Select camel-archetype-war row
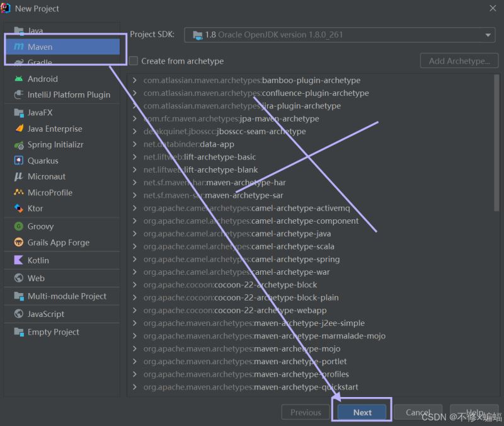Screen dimensions: 504x426 311,272
